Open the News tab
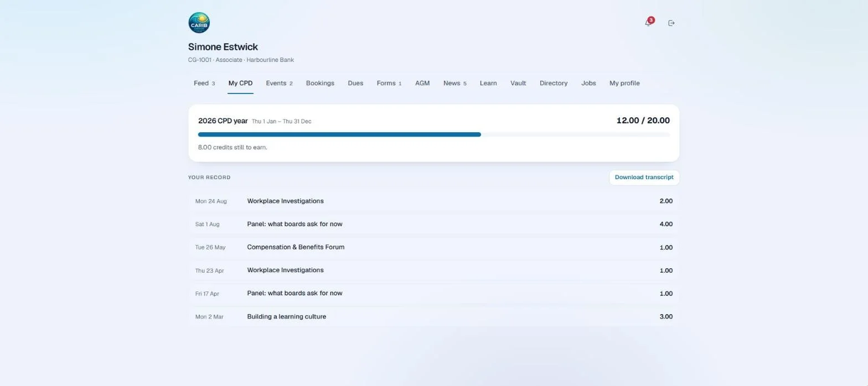 click(454, 84)
